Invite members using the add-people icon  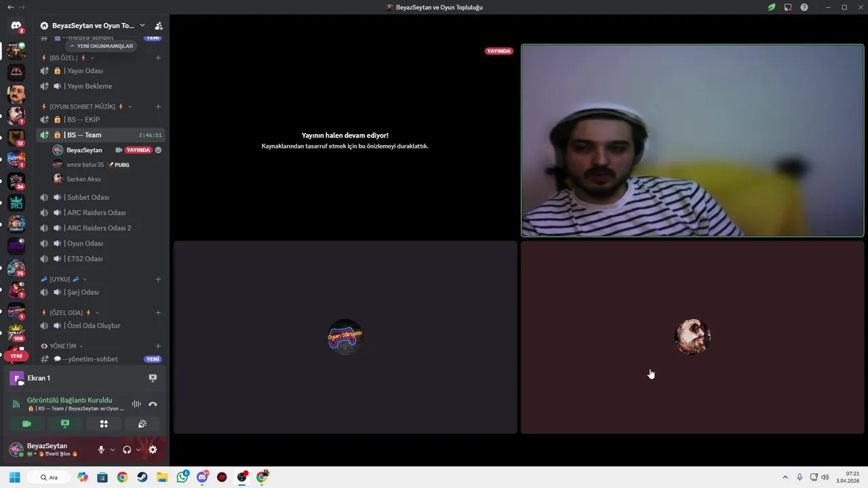[159, 26]
